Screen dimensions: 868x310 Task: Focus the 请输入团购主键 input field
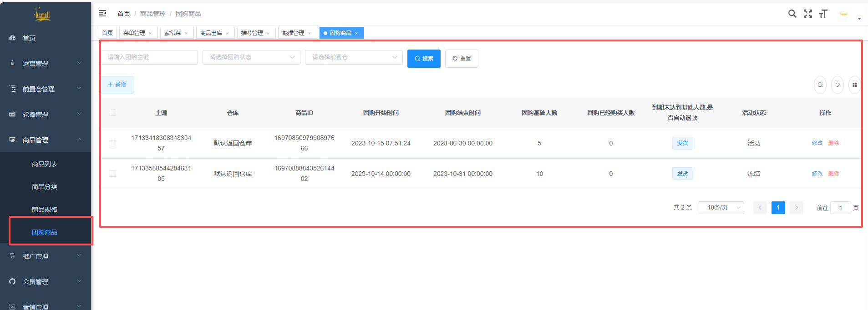(149, 57)
